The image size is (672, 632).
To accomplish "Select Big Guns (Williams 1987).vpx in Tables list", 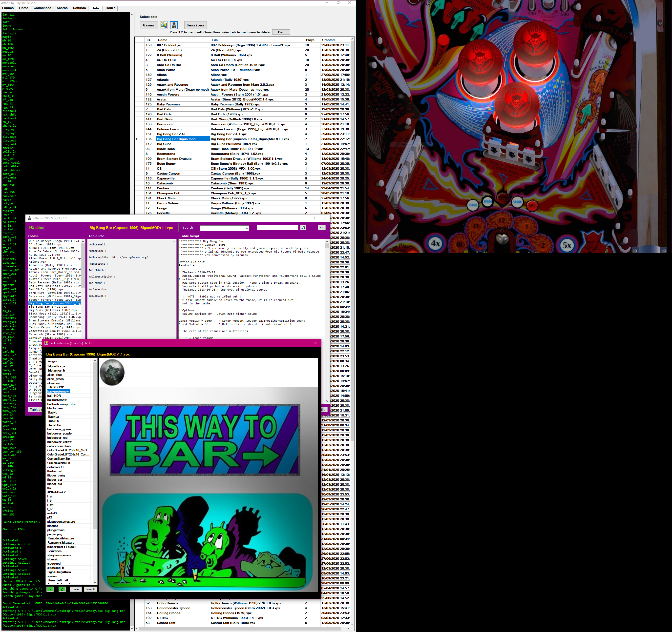I will click(53, 310).
